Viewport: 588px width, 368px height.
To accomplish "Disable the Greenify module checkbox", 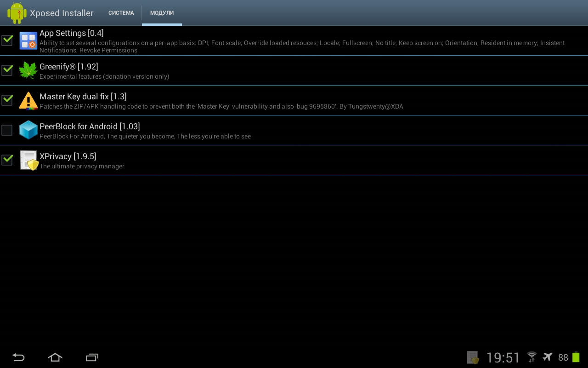I will [7, 70].
